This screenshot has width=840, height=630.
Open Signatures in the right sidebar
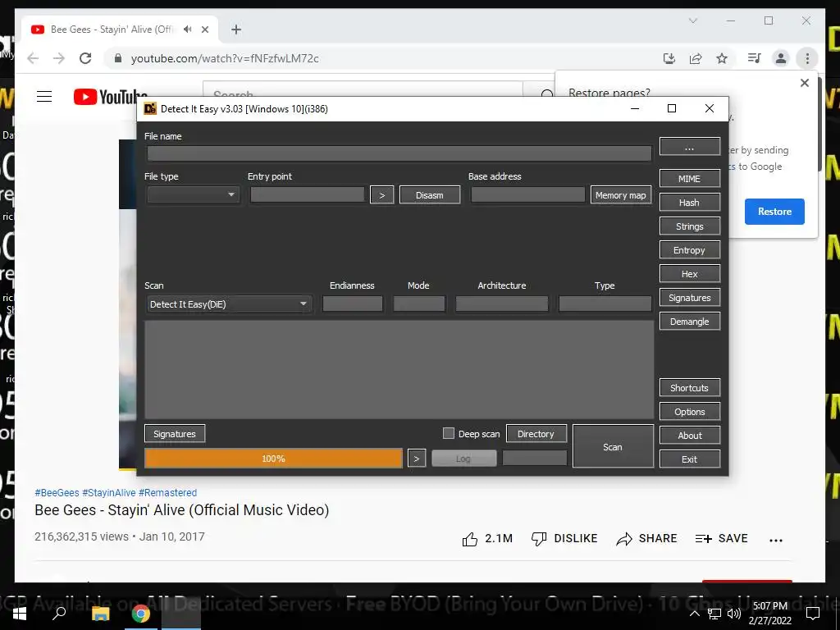coord(689,298)
